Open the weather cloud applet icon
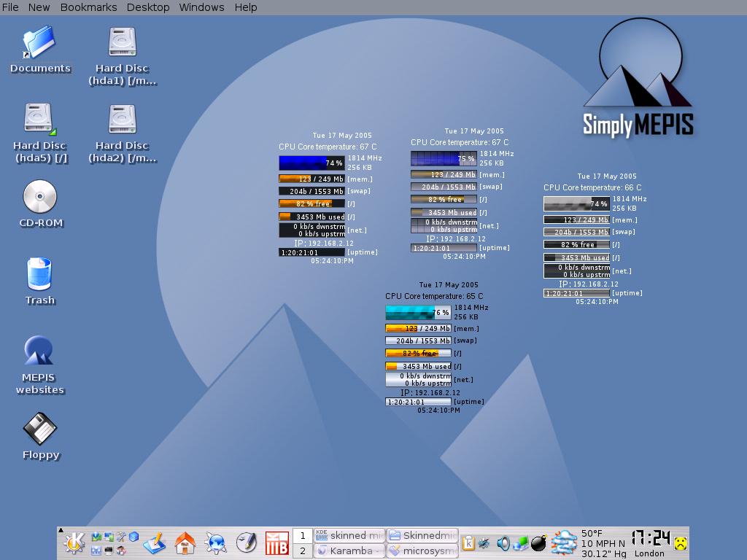 [x=564, y=543]
